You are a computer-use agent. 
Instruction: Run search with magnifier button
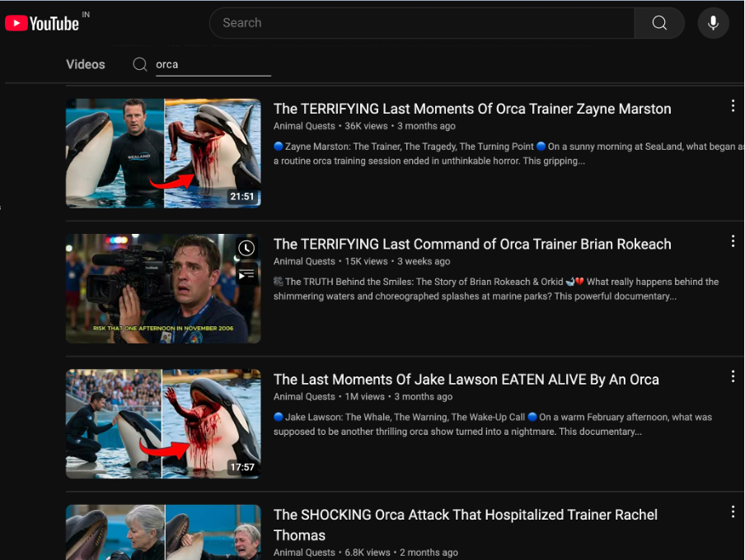659,23
